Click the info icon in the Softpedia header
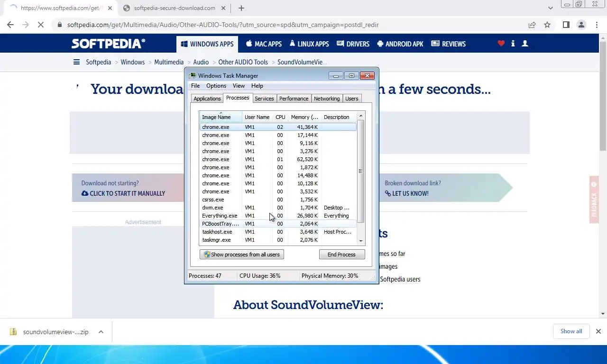The height and width of the screenshot is (364, 607). pos(513,43)
